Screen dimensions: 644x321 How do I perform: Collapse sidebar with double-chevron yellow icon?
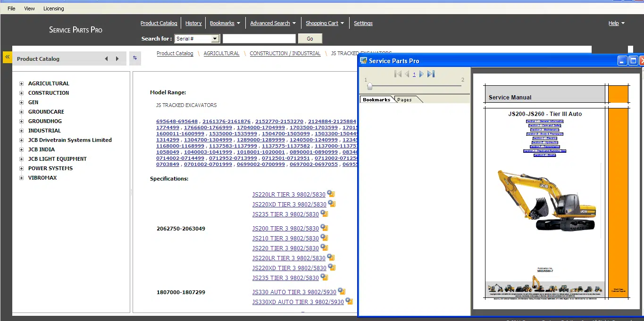(7, 57)
